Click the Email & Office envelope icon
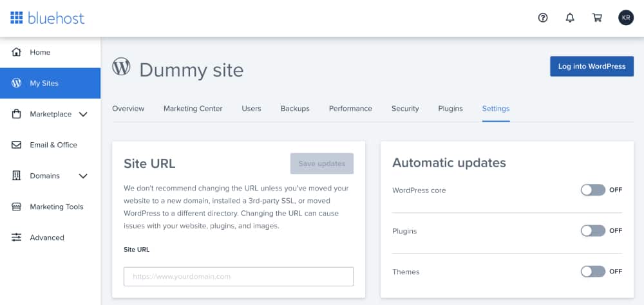Screen dimensions: 644x305 click(x=17, y=145)
